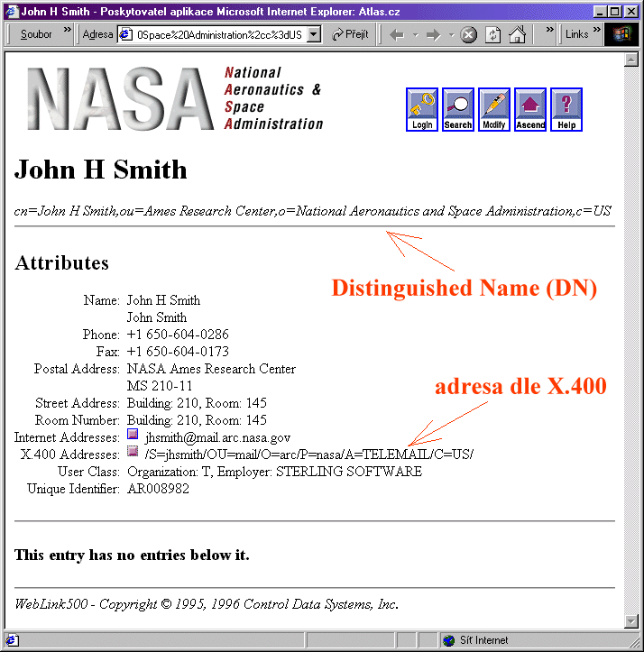Click the distinguished name line starting cn=John H Smith

(x=312, y=211)
